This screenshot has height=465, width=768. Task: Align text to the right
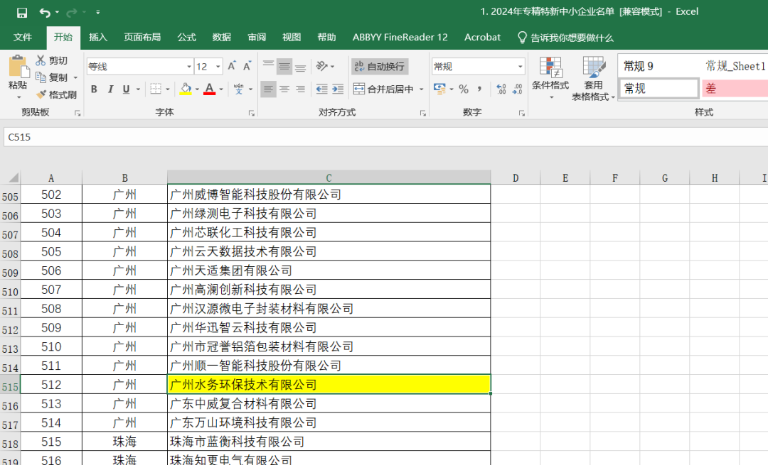pyautogui.click(x=301, y=89)
